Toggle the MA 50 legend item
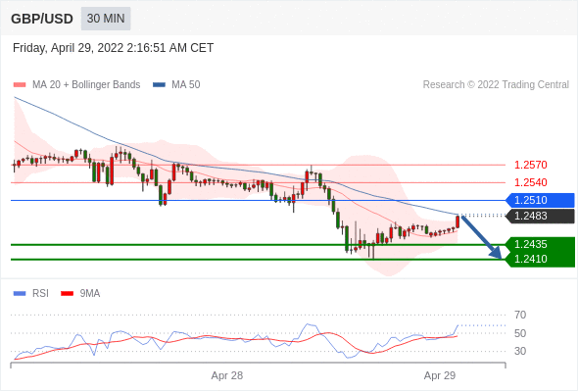Image resolution: width=578 pixels, height=392 pixels. tap(176, 85)
